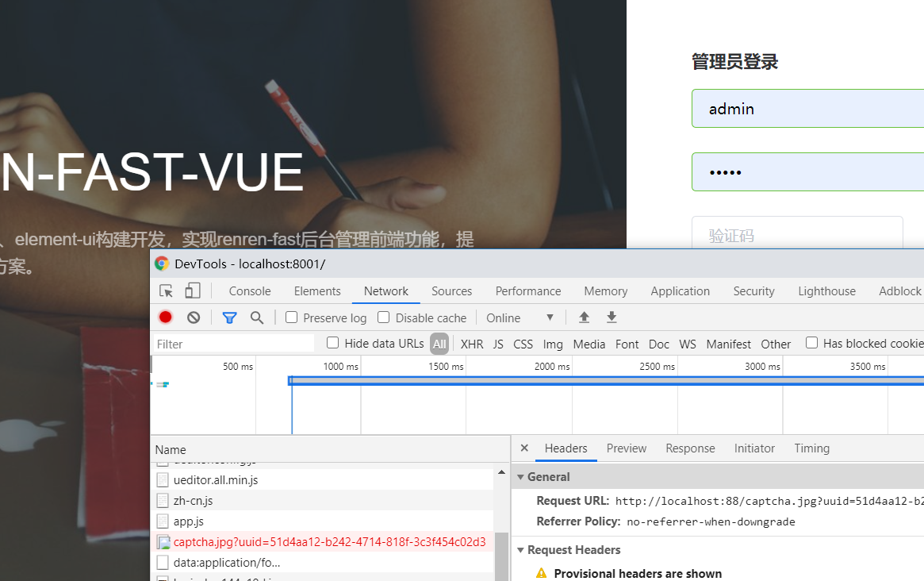
Task: Click the ueditor.all.min.js file icon
Action: pyautogui.click(x=163, y=480)
